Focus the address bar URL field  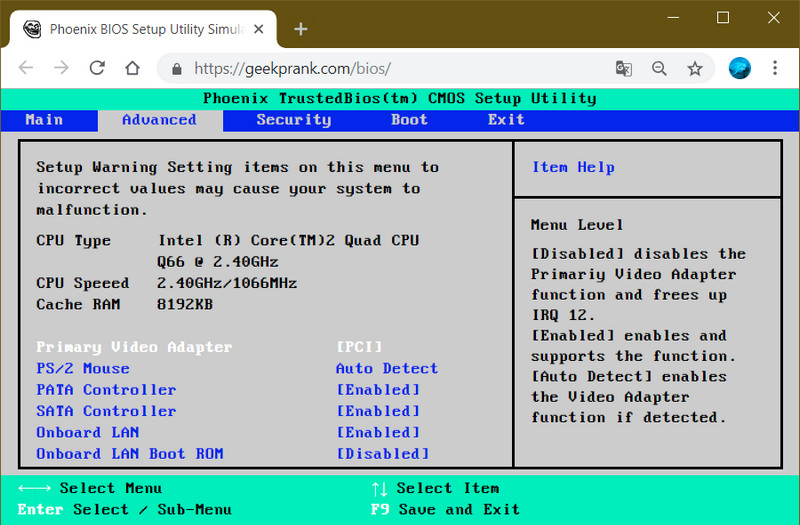292,69
